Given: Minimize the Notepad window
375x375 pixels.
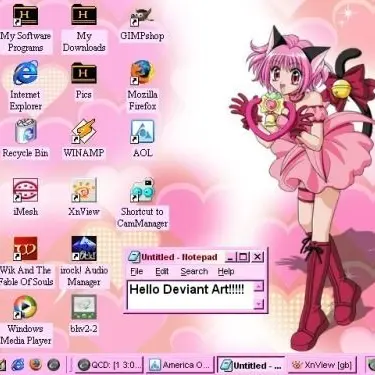Looking at the screenshot, I should pos(230,257).
